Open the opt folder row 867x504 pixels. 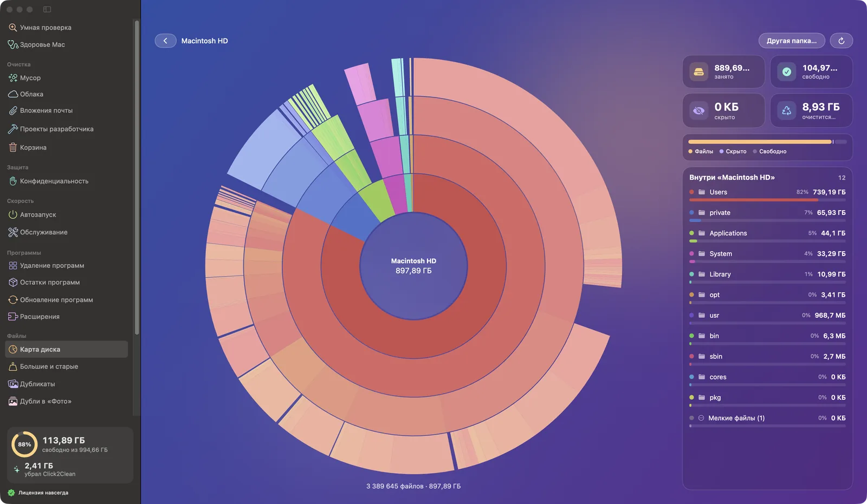click(767, 297)
